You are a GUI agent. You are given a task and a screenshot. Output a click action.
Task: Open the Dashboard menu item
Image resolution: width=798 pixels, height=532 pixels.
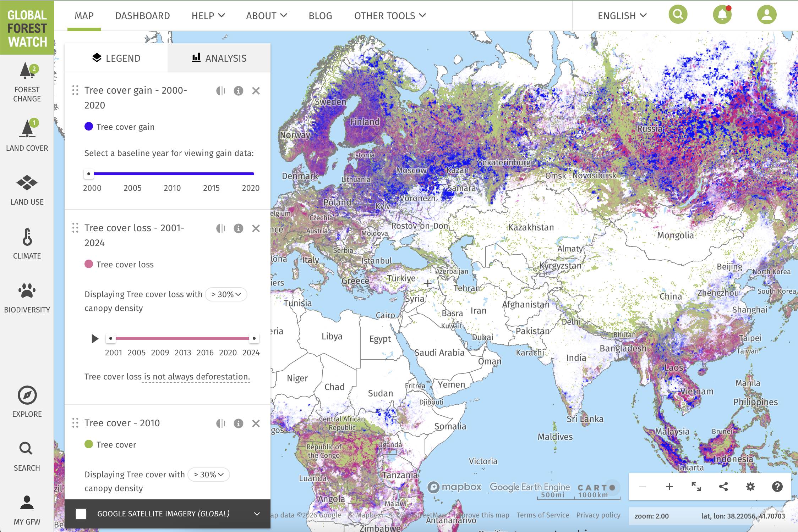tap(142, 16)
